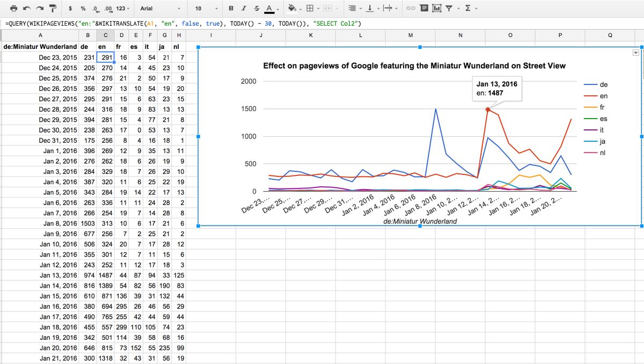Open the functions sigma menu
Screen dimensions: 644x364
click(471, 9)
